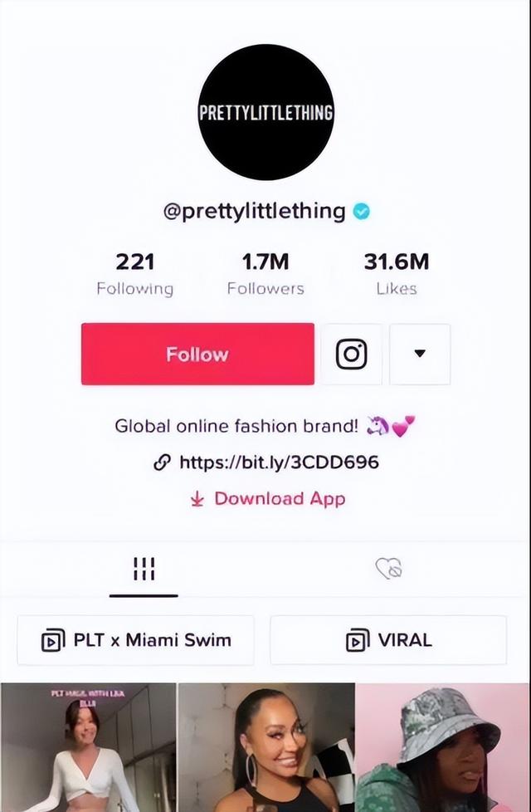This screenshot has width=531, height=812.
Task: View the 31.6M Likes count
Action: [397, 274]
